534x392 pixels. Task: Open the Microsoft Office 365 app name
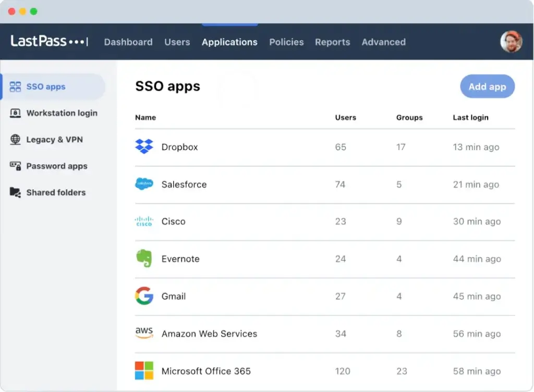[x=206, y=371]
